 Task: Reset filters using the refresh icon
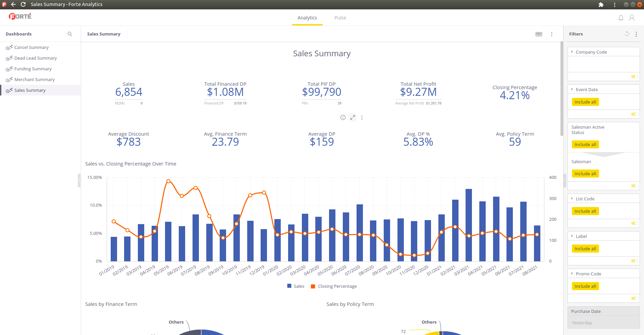point(627,34)
